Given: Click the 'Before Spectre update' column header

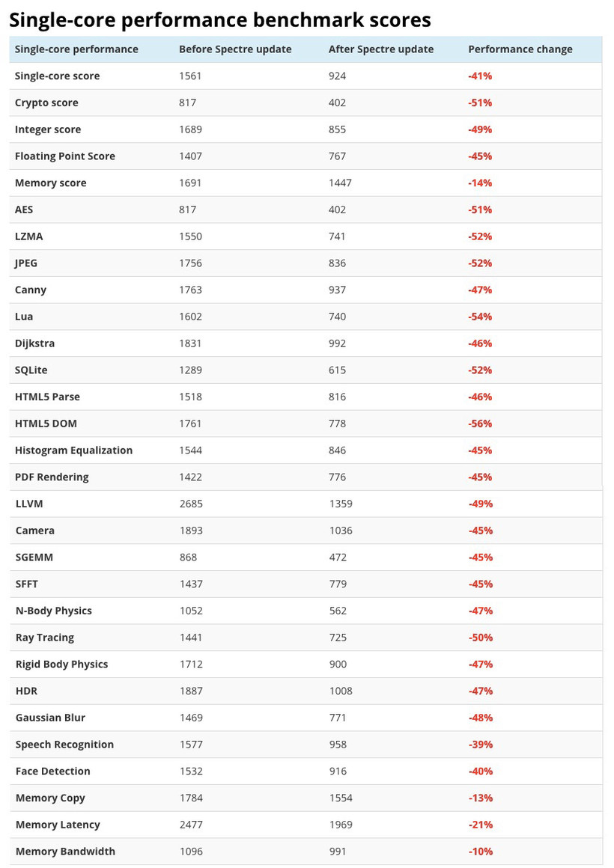Looking at the screenshot, I should tap(235, 49).
